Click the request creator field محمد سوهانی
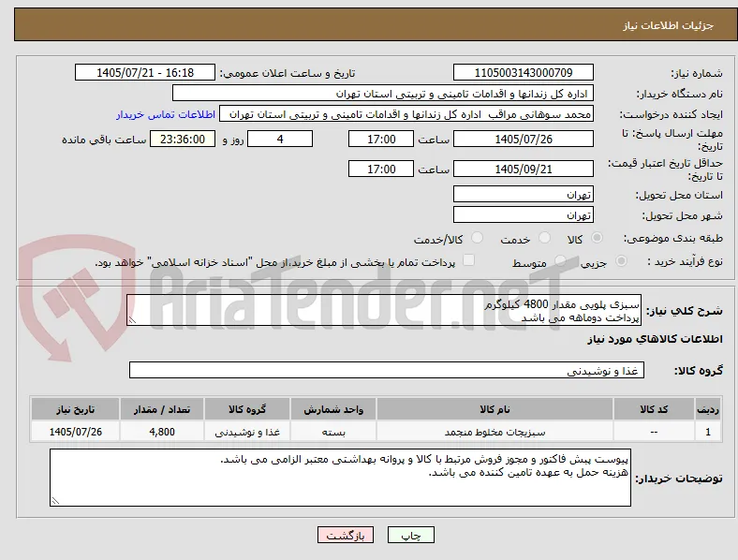The height and width of the screenshot is (560, 738). (406, 114)
